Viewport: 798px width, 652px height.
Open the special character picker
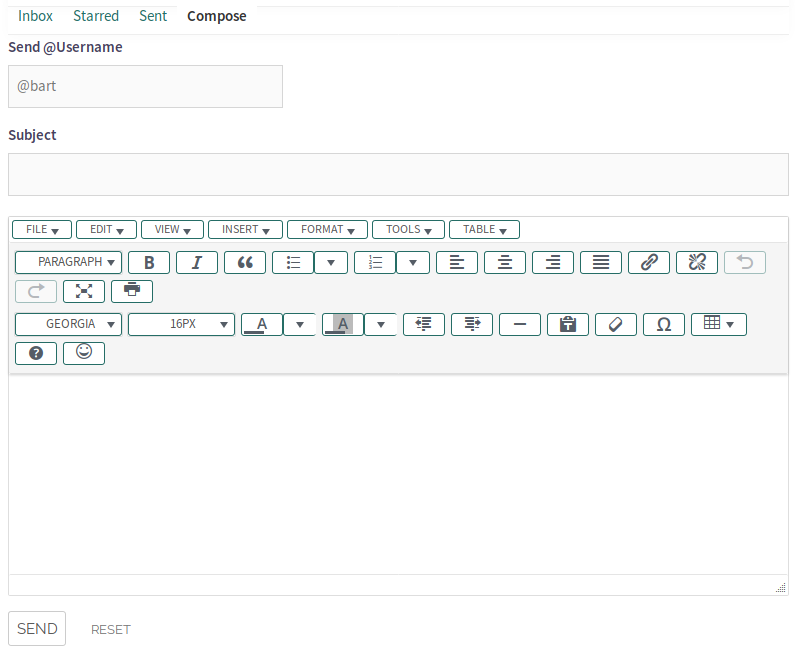[664, 324]
